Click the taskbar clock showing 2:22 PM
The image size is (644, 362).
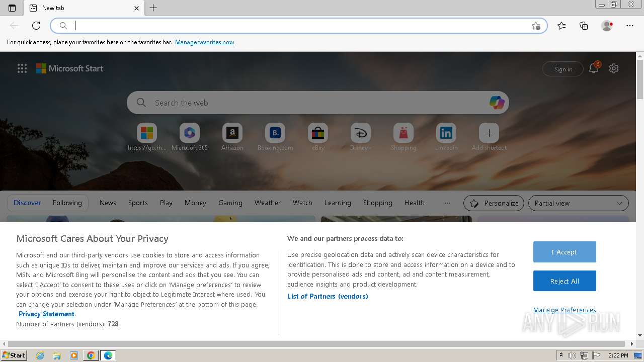coord(618,355)
